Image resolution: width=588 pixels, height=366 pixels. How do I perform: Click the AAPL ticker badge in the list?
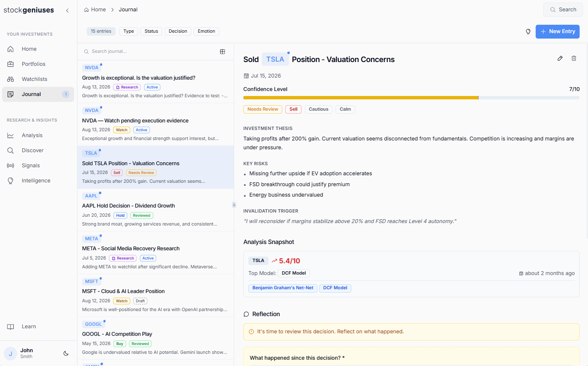click(91, 196)
